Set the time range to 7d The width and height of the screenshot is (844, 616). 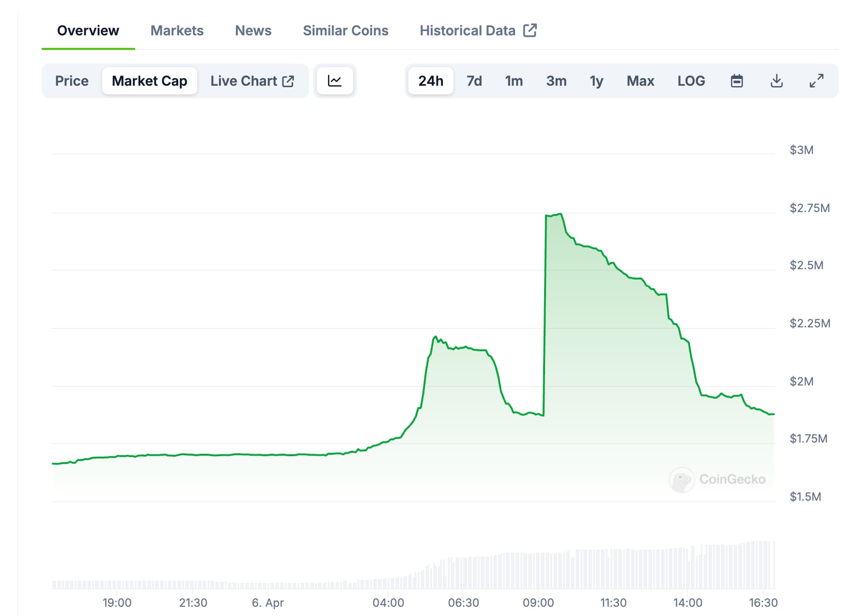474,81
